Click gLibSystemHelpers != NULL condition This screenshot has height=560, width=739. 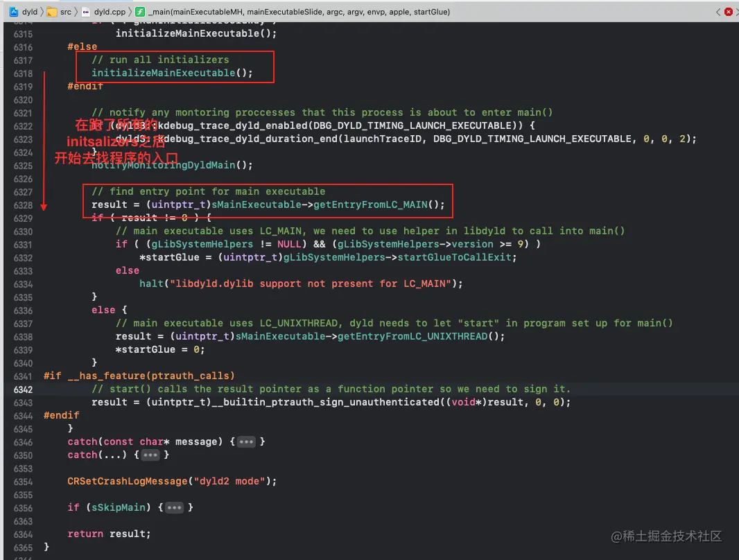pos(226,244)
